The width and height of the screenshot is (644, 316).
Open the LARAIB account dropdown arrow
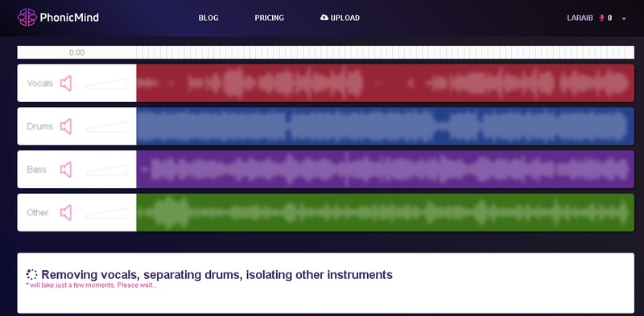[624, 18]
